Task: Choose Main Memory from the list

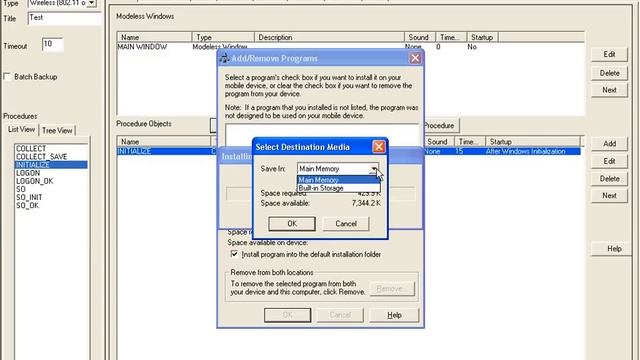Action: 338,180
